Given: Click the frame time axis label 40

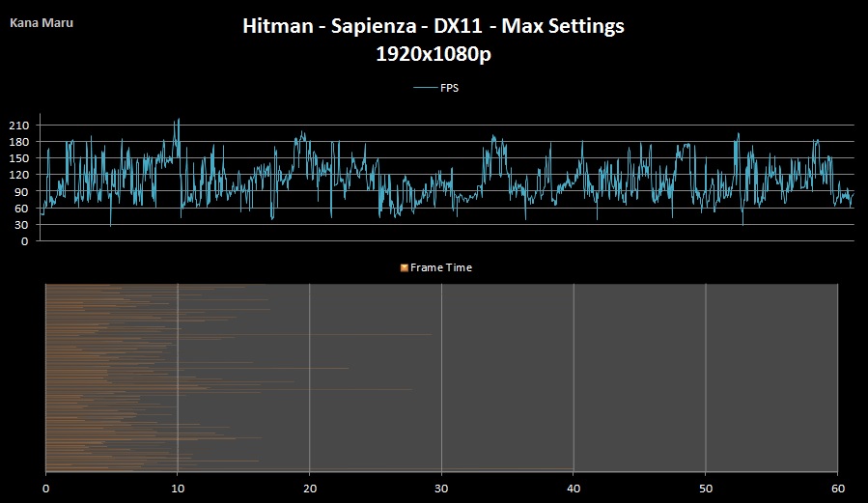Looking at the screenshot, I should (574, 489).
